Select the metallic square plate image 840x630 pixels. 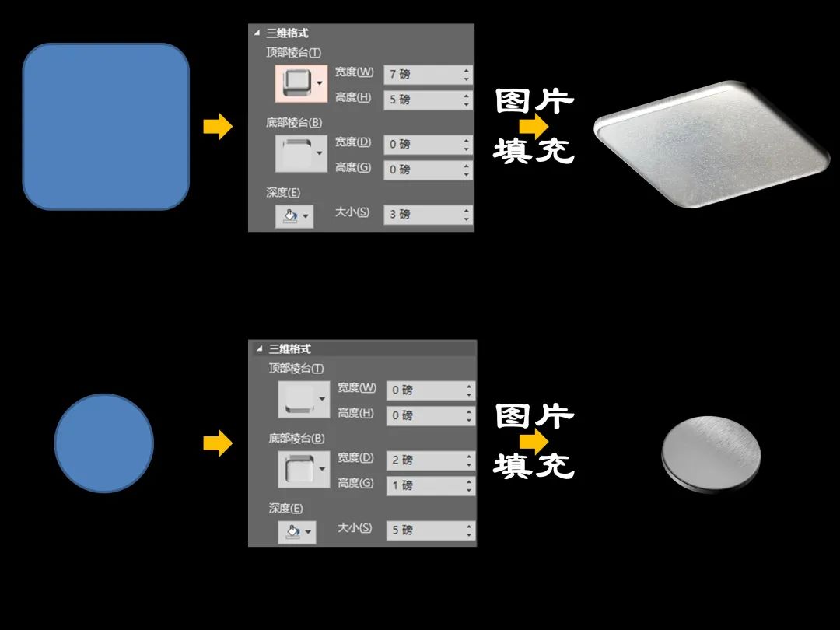[x=712, y=144]
